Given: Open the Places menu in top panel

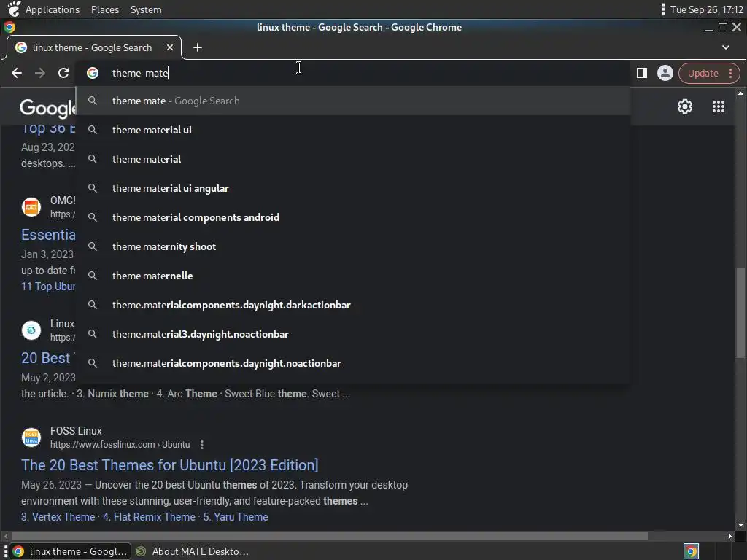Looking at the screenshot, I should [105, 9].
